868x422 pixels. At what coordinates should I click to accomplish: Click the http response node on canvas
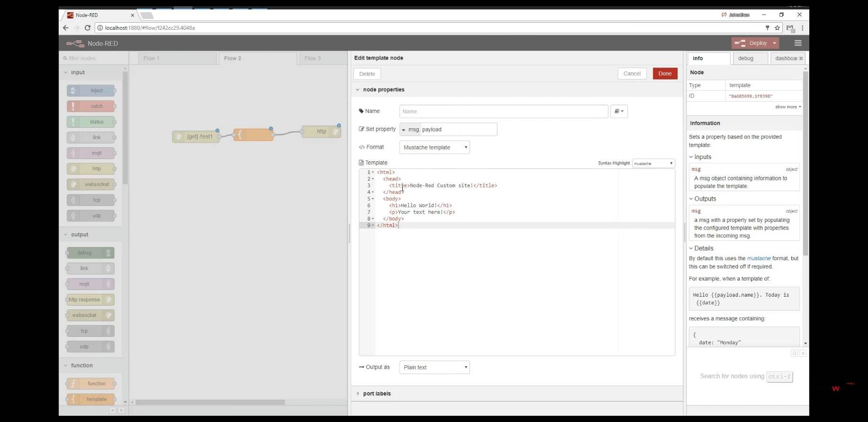[x=321, y=132]
